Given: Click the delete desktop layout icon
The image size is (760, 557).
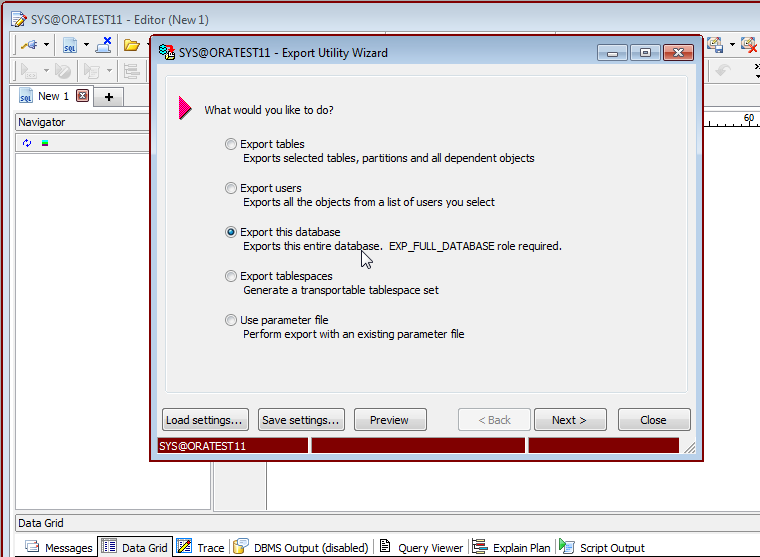Looking at the screenshot, I should coord(748,45).
